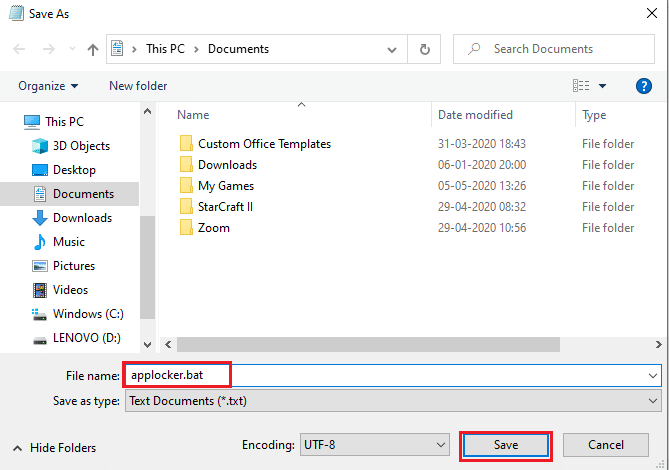Select the Zoom folder
The image size is (669, 470).
[205, 228]
